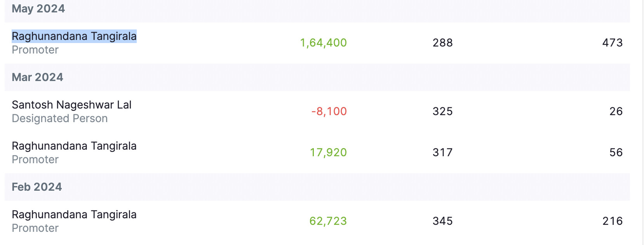Click the Designated Person label

(59, 118)
